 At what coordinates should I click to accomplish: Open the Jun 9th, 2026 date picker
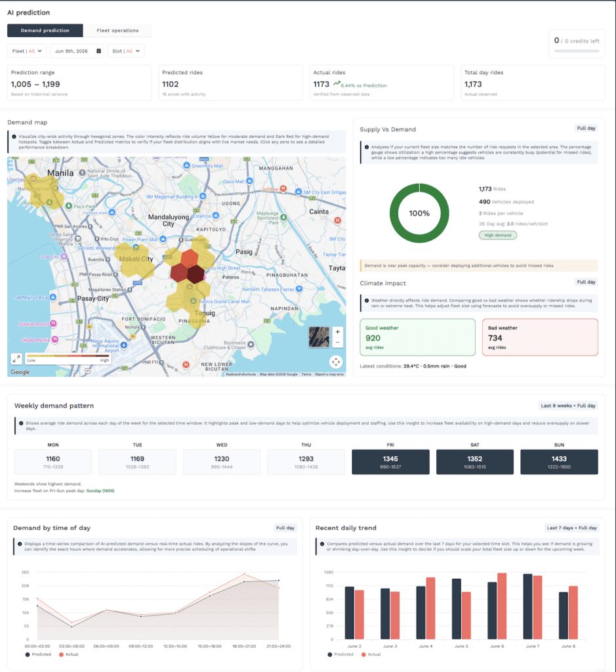[77, 51]
